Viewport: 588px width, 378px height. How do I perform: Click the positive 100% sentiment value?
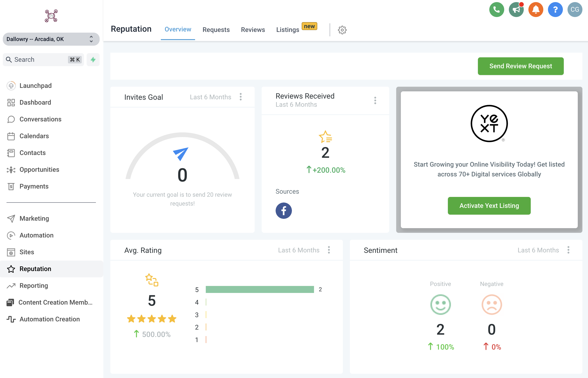(445, 347)
